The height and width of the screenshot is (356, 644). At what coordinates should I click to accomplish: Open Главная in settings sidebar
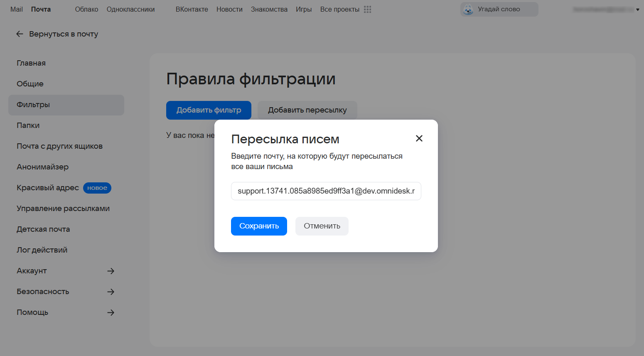[31, 63]
